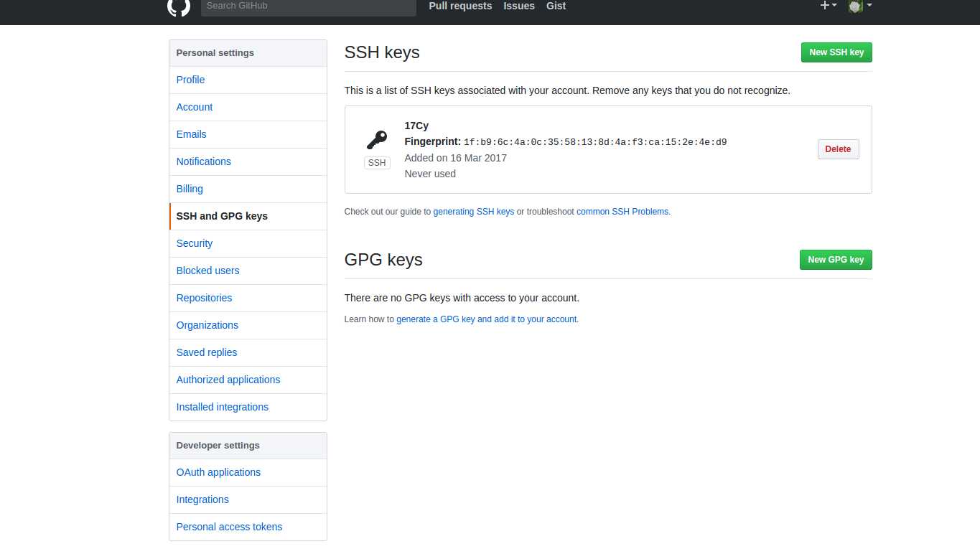Screen dimensions: 980x554
Task: Delete the 17Cy SSH key
Action: click(838, 149)
